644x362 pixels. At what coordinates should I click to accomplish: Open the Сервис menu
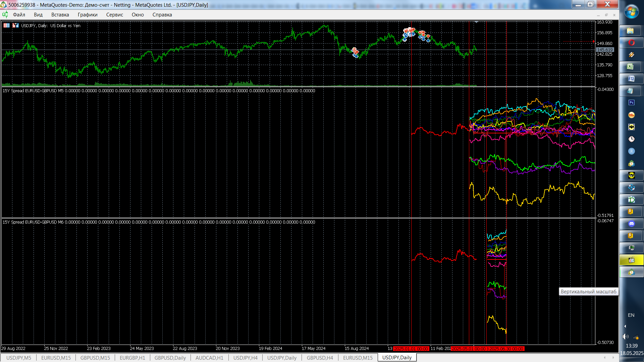[x=114, y=15]
